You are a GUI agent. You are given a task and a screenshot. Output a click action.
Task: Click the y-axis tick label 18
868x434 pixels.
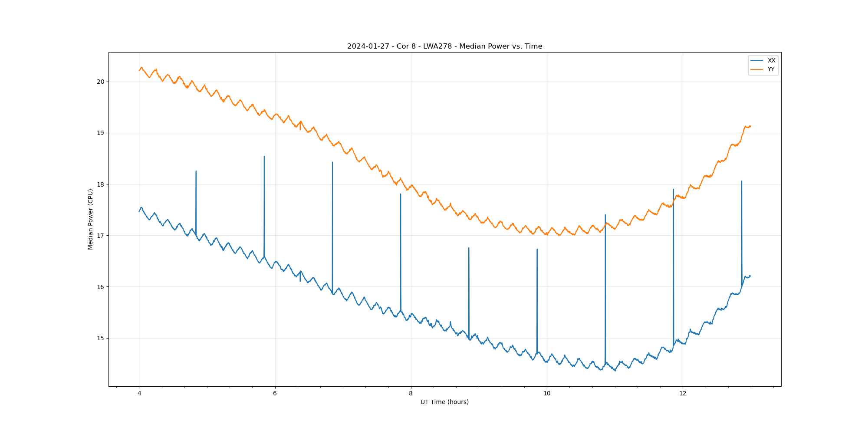coord(101,184)
